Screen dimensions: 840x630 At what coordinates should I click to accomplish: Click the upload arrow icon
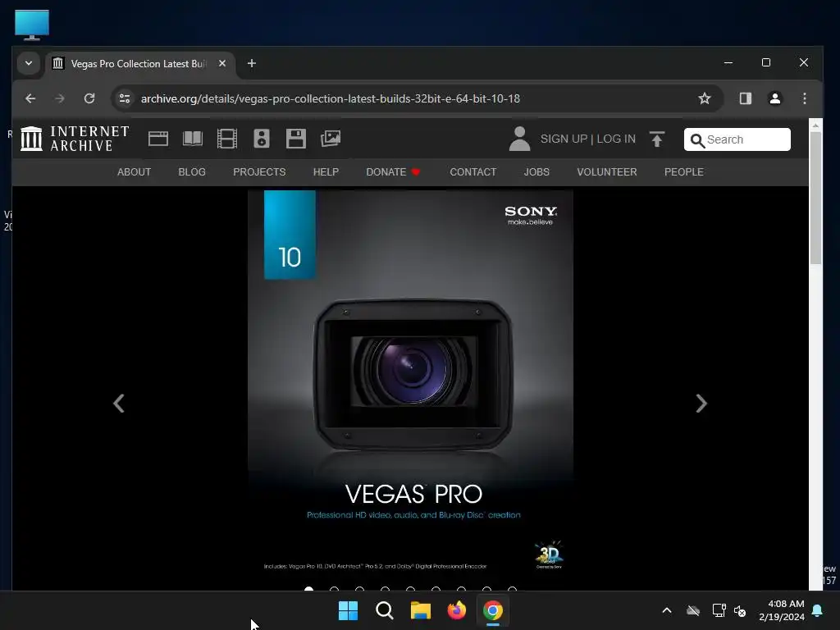pos(657,139)
